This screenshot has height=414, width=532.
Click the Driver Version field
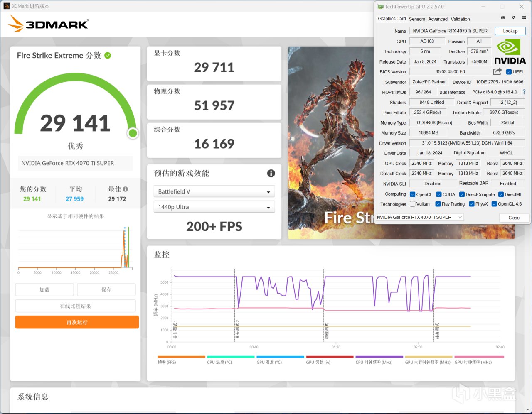pyautogui.click(x=467, y=143)
